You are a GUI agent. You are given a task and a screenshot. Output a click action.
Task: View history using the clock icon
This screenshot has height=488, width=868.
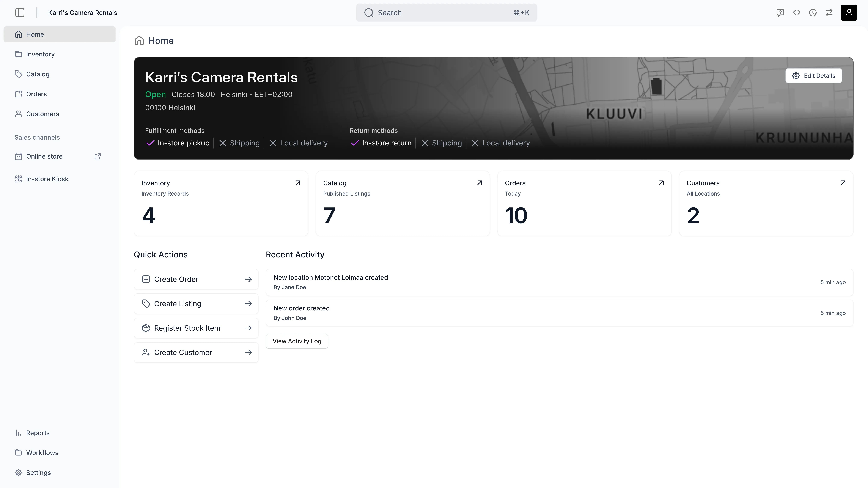coord(813,13)
